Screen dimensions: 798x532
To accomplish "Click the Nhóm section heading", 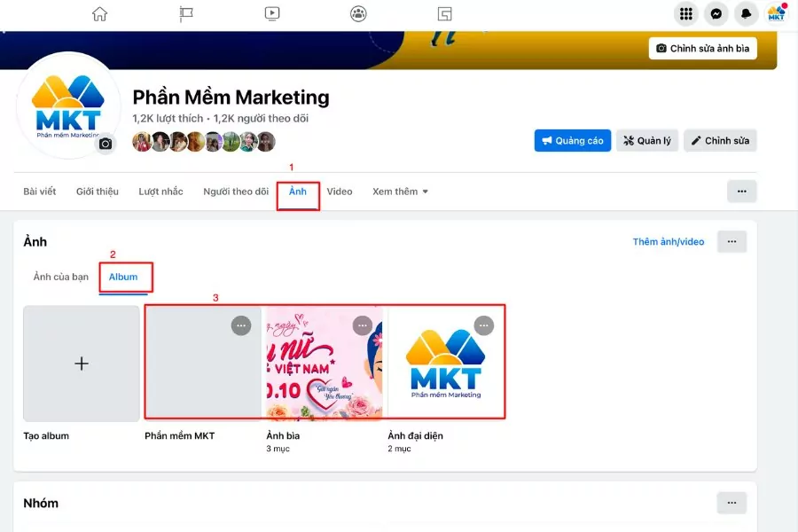I will 41,503.
